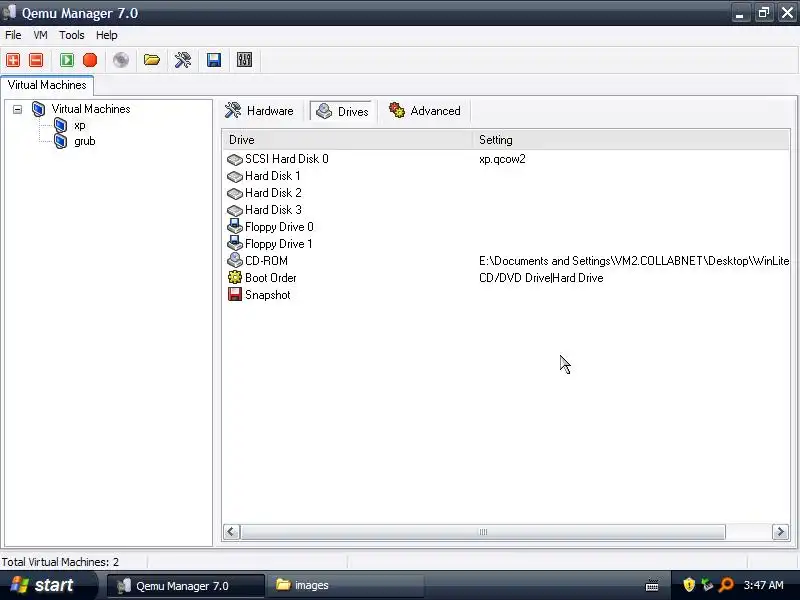Image resolution: width=800 pixels, height=600 pixels.
Task: Click the hammer and wrench toolbar icon
Action: click(x=183, y=60)
